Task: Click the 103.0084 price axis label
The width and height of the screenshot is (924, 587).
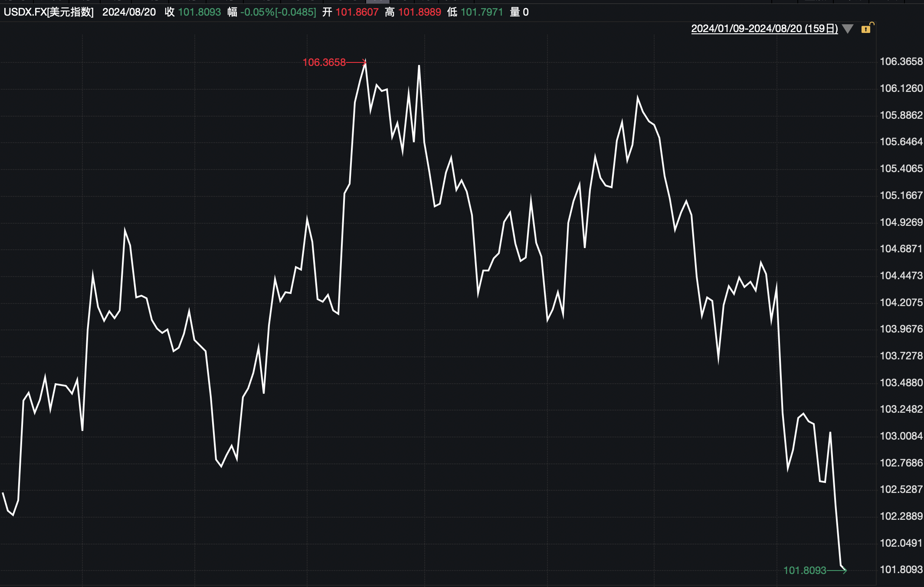Action: pyautogui.click(x=901, y=436)
